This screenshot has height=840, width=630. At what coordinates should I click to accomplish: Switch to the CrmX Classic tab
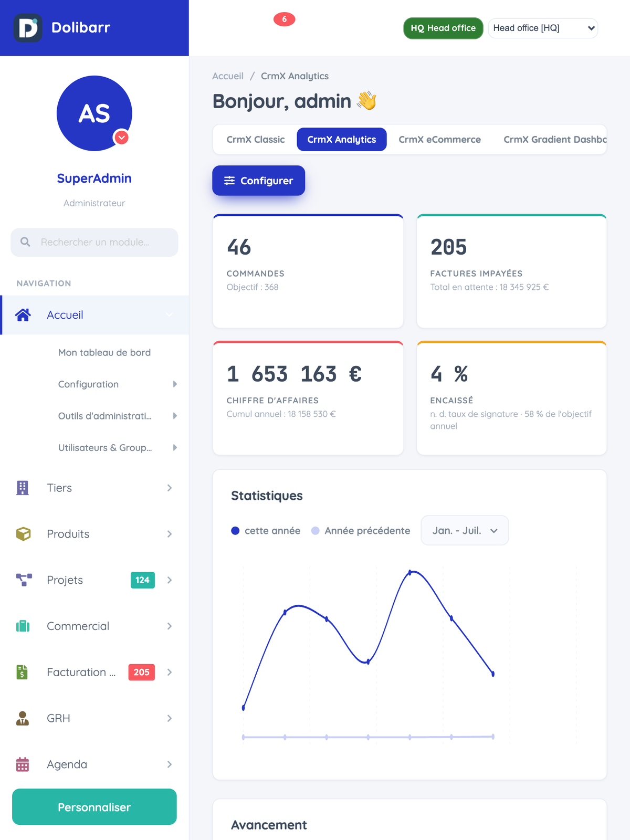[x=256, y=140]
